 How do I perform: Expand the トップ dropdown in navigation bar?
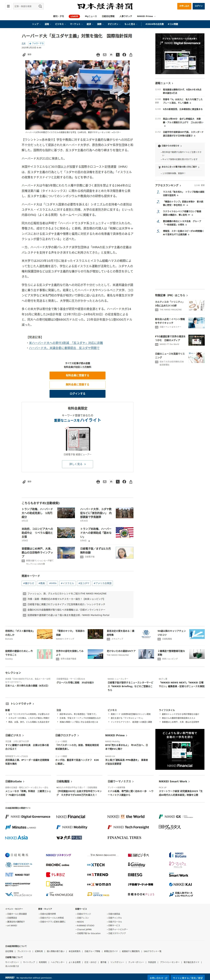pos(36,24)
